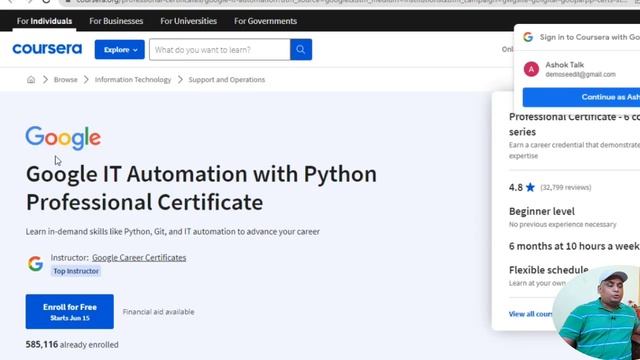Select the For Businesses tab
640x360 pixels.
(x=116, y=21)
